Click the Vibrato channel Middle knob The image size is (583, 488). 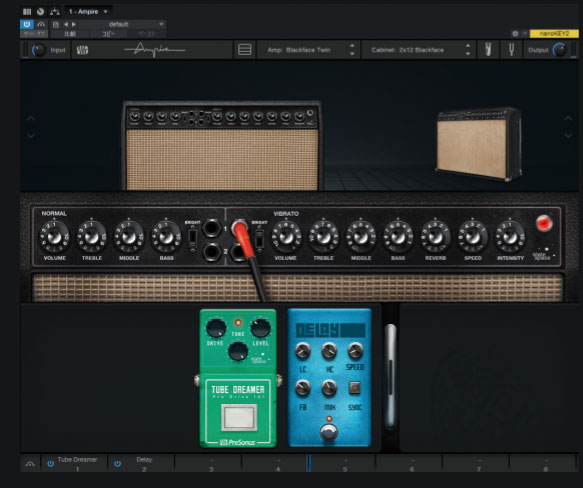361,236
